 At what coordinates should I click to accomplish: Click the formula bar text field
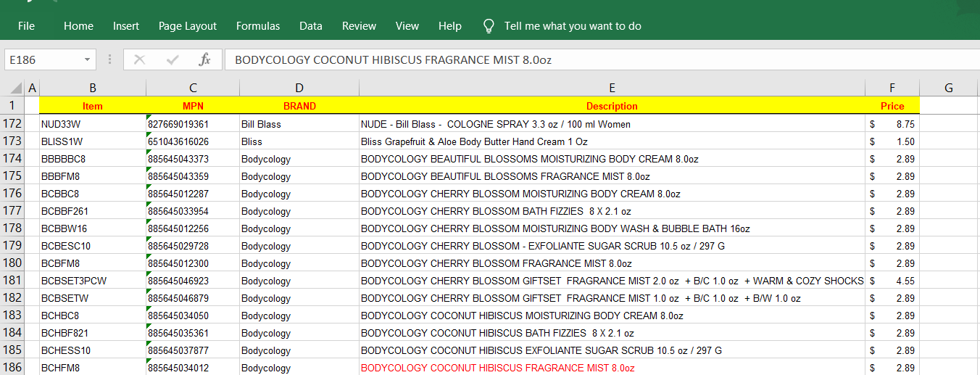point(602,59)
